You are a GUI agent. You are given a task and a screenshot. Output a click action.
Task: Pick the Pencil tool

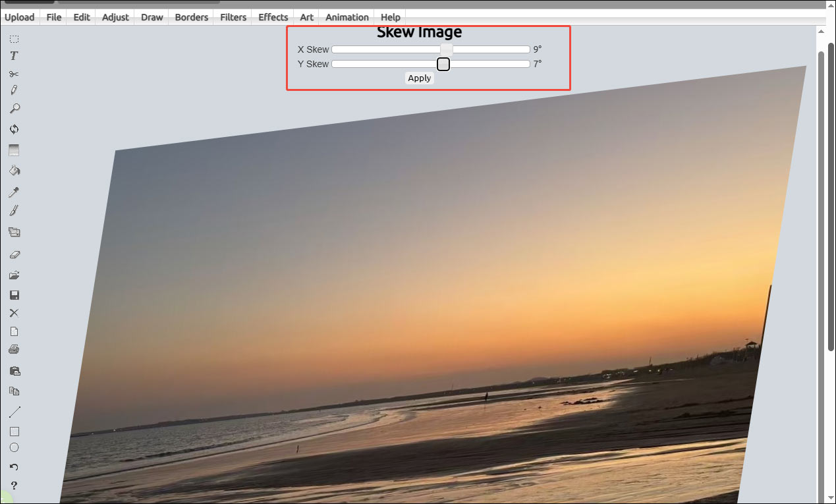coord(14,89)
